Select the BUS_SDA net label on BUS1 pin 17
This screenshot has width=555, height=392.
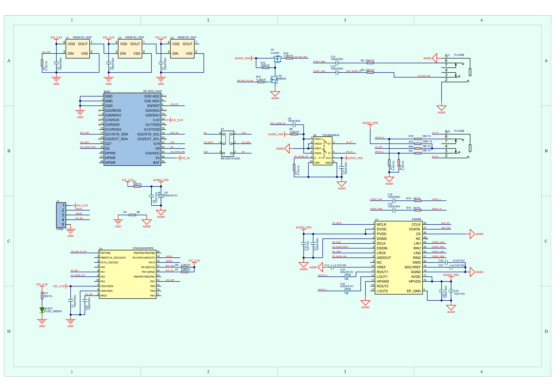click(85, 133)
